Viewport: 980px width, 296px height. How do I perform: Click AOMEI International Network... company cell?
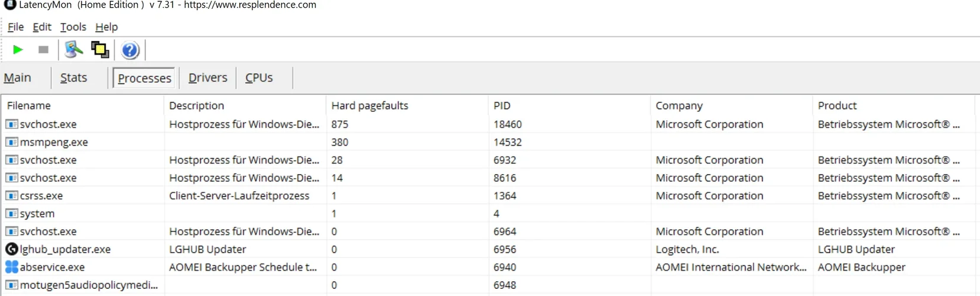(x=731, y=267)
